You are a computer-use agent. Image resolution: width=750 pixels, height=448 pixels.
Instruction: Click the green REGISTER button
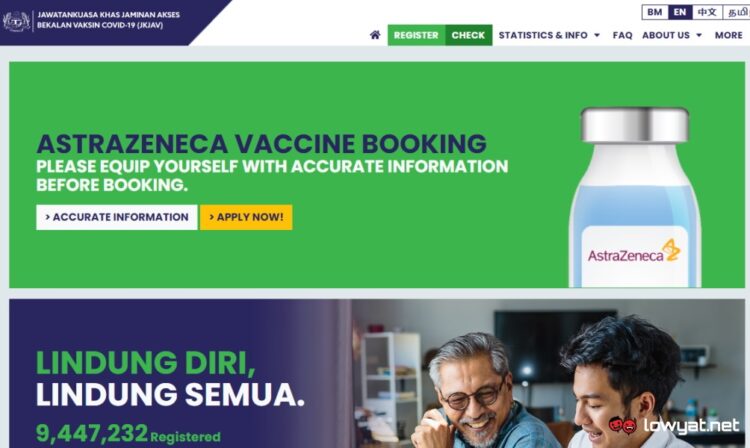click(x=416, y=35)
